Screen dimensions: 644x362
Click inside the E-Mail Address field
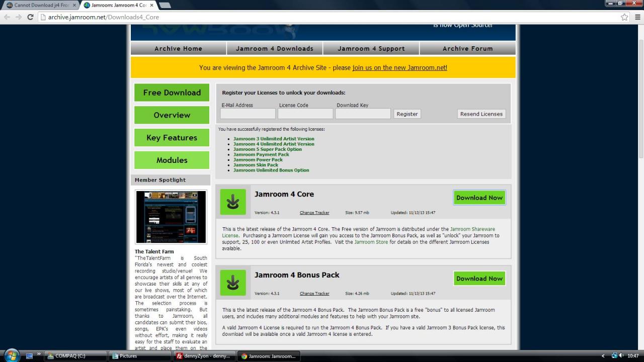pos(248,114)
